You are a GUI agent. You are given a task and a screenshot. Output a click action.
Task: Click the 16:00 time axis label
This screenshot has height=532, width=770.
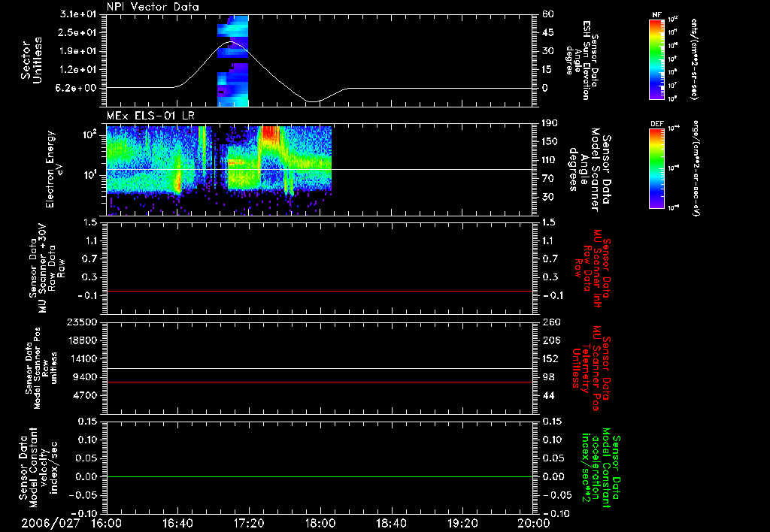coord(106,523)
